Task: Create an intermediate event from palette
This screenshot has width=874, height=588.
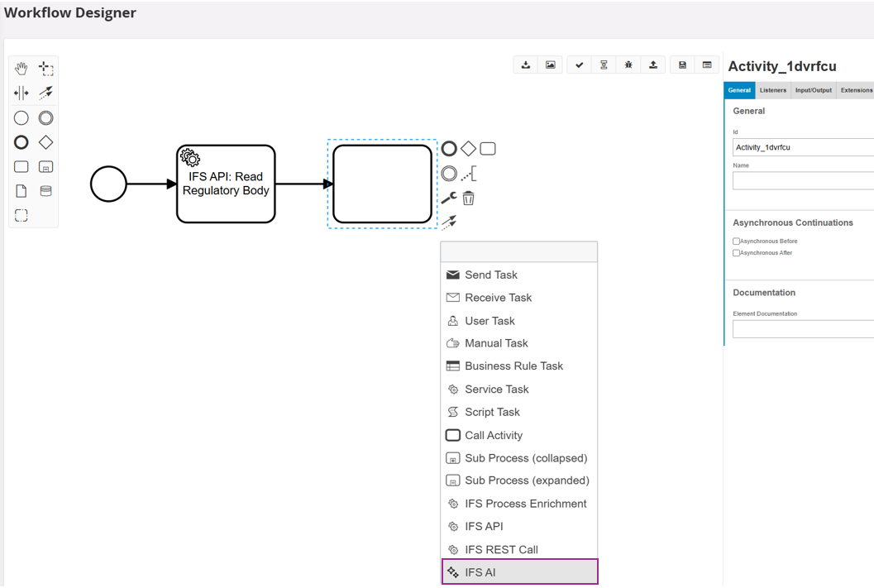Action: [x=45, y=118]
